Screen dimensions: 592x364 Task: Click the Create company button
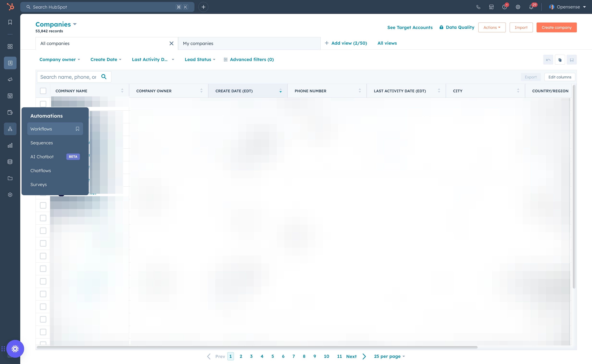coord(556,27)
